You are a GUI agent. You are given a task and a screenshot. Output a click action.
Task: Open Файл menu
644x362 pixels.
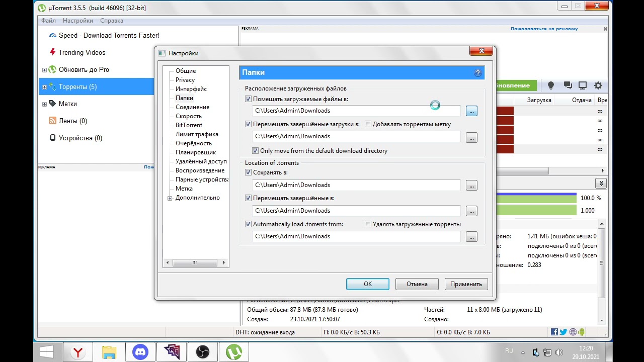49,21
